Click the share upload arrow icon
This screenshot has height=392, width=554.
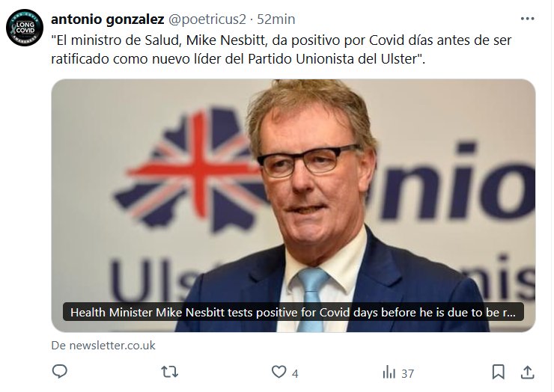pos(528,372)
